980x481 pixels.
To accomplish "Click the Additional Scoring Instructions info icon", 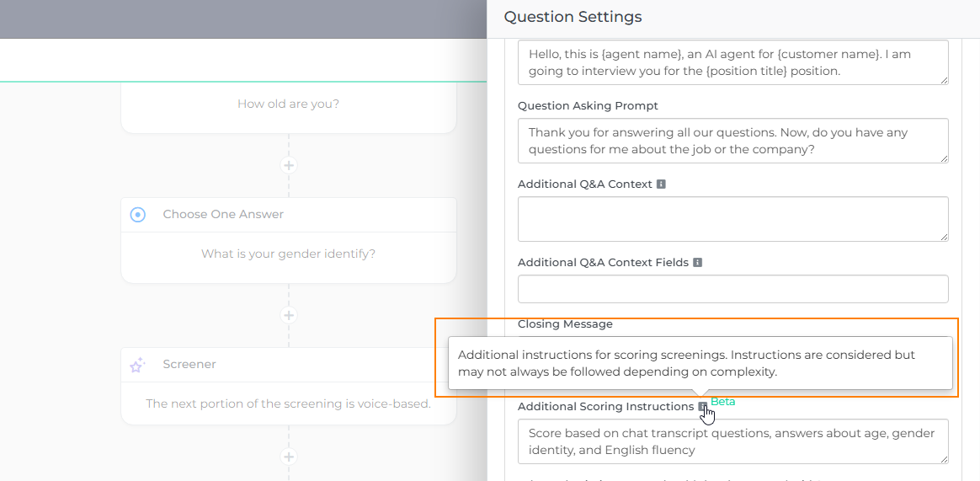I will [x=703, y=407].
